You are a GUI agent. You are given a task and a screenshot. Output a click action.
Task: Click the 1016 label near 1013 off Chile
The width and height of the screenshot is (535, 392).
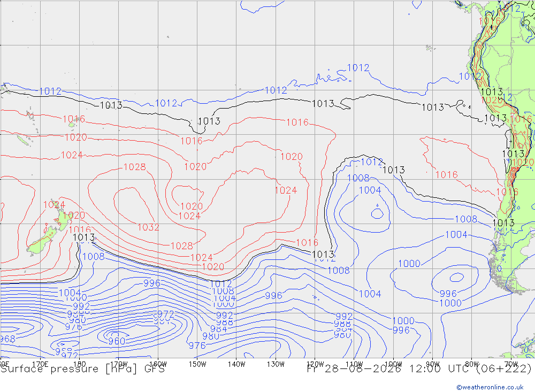(x=521, y=119)
